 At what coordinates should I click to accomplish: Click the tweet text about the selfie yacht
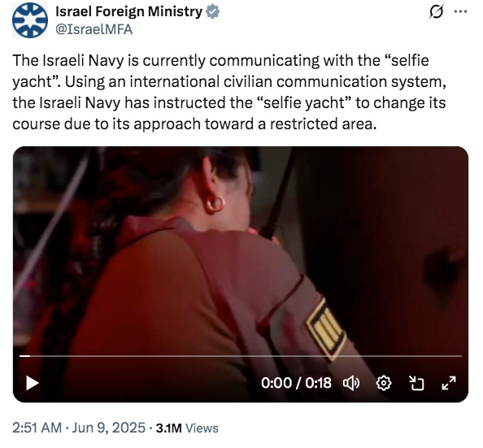(229, 92)
